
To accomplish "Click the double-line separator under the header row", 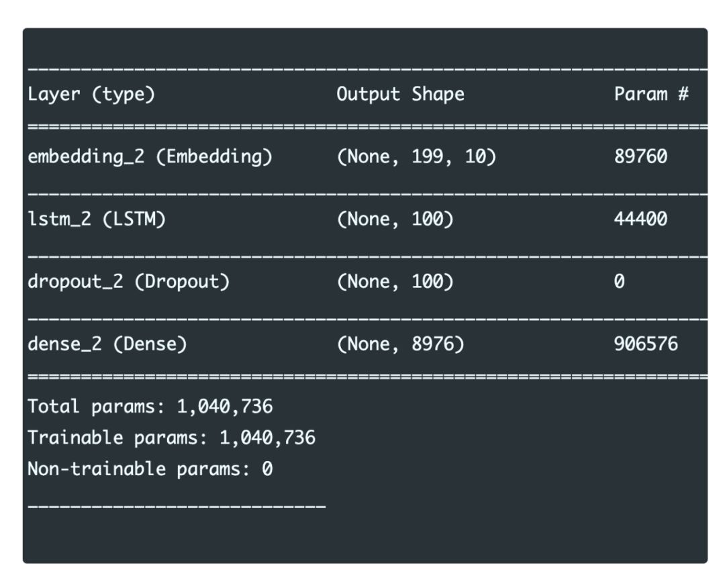I will pyautogui.click(x=367, y=126).
